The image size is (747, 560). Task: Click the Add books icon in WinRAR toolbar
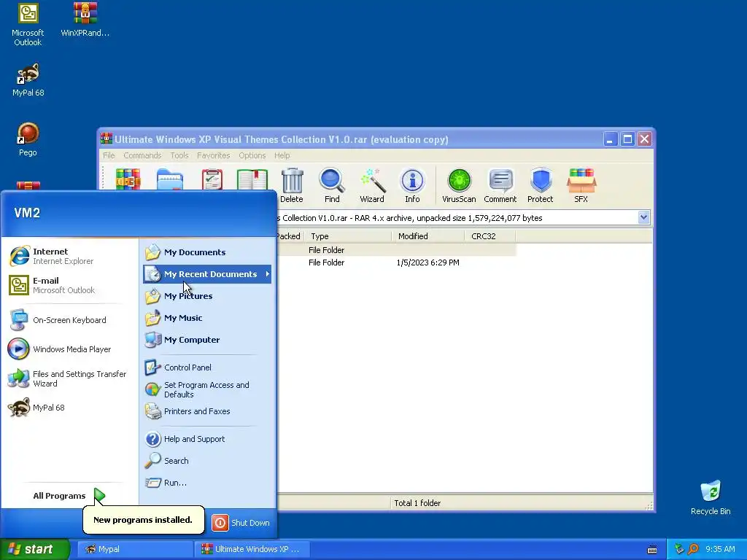128,179
